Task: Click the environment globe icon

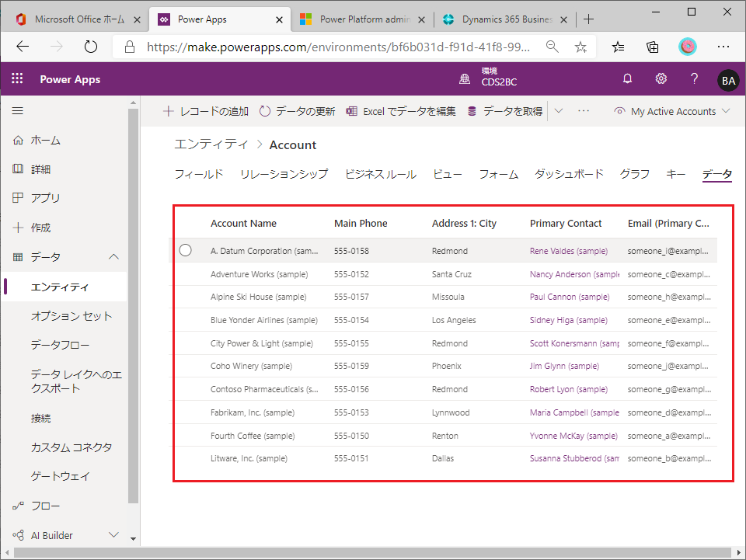Action: coord(465,78)
